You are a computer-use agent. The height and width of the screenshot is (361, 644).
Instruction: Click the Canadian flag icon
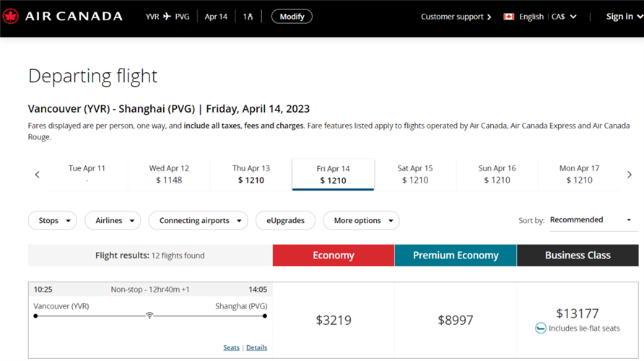click(x=508, y=17)
